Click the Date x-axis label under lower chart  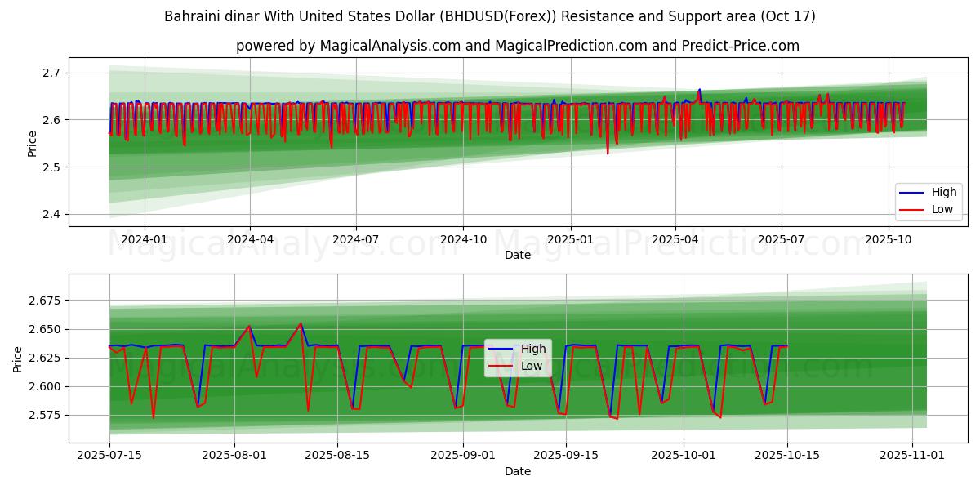pyautogui.click(x=518, y=471)
